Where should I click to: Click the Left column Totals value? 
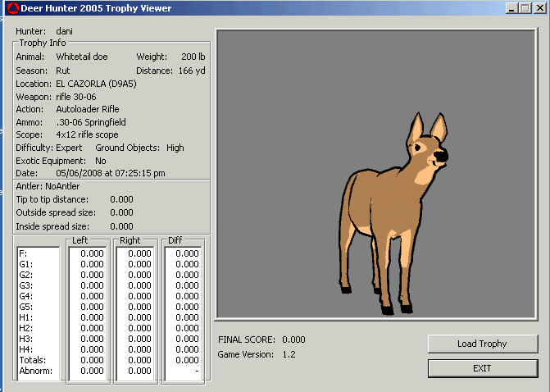tap(92, 360)
